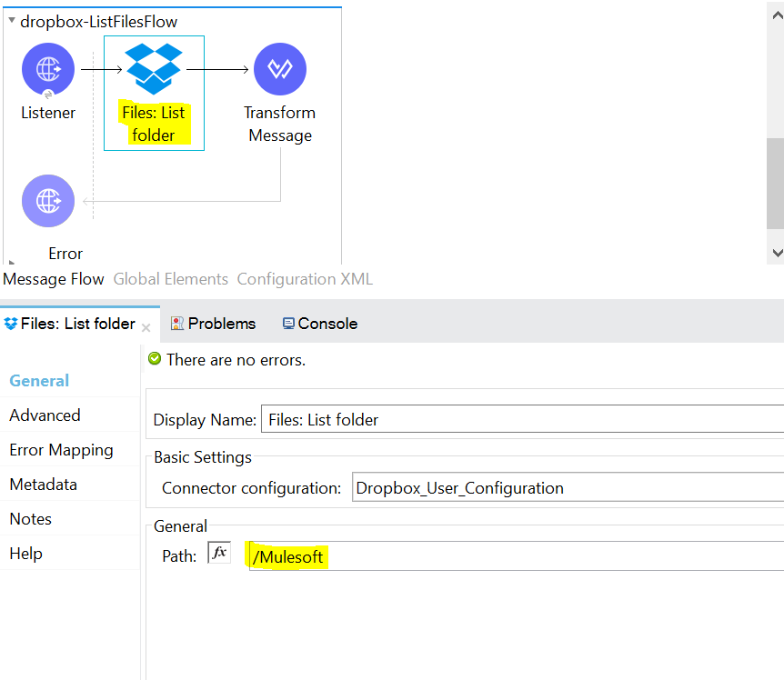Screen dimensions: 784x680
Task: Click the error response Listener icon
Action: [x=48, y=201]
